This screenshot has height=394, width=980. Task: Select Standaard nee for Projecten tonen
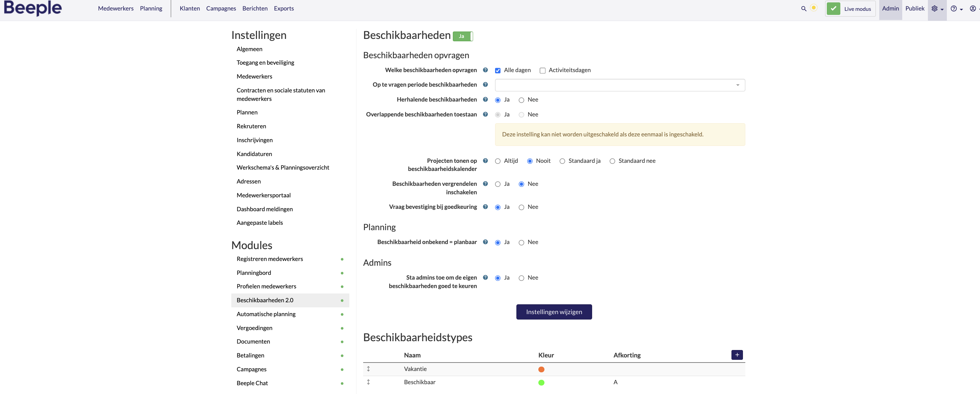point(612,161)
